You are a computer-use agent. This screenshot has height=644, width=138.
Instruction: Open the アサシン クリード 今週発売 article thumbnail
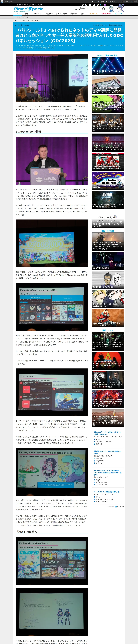[108, 242]
